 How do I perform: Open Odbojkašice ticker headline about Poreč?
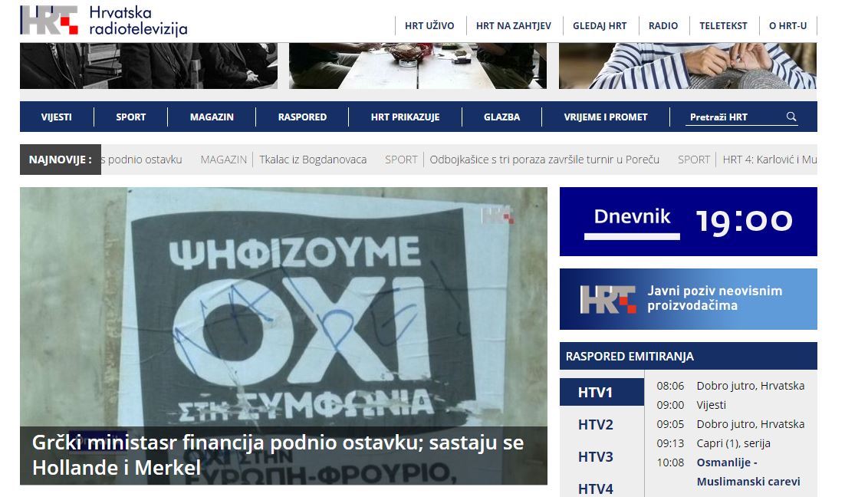[x=544, y=160]
